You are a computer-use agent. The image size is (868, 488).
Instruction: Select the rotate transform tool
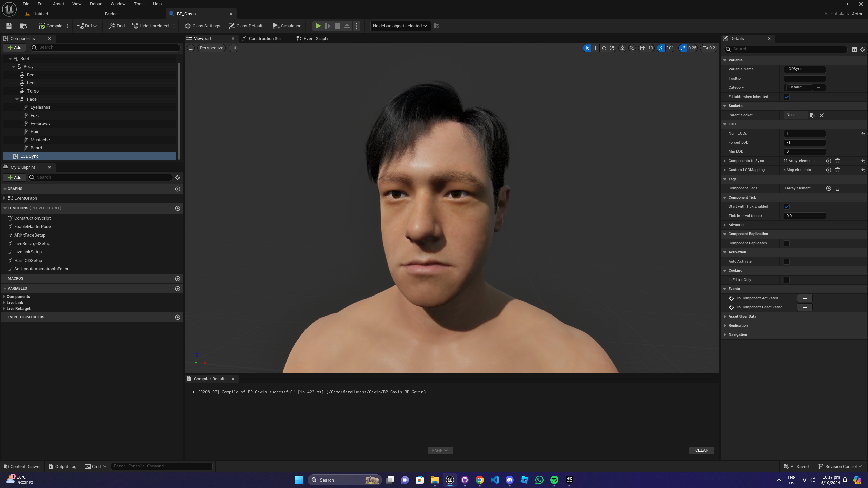point(604,48)
